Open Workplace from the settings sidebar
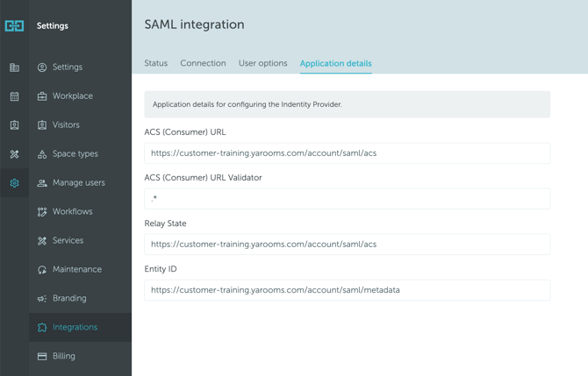 pos(72,96)
